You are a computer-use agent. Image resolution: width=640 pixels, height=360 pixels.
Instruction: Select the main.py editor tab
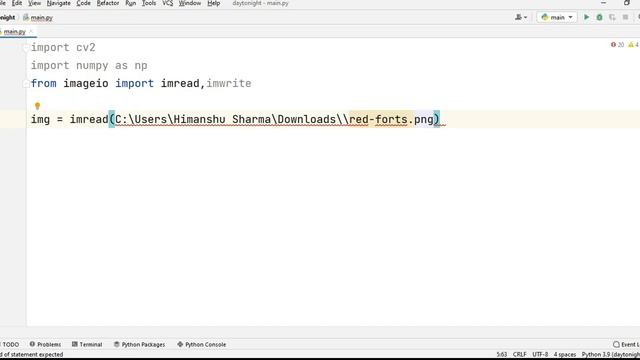pyautogui.click(x=15, y=31)
